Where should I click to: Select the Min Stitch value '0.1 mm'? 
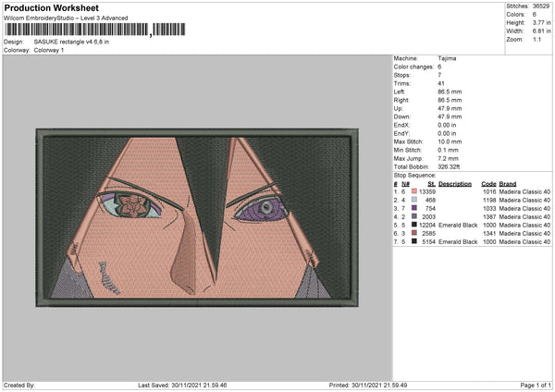point(448,150)
